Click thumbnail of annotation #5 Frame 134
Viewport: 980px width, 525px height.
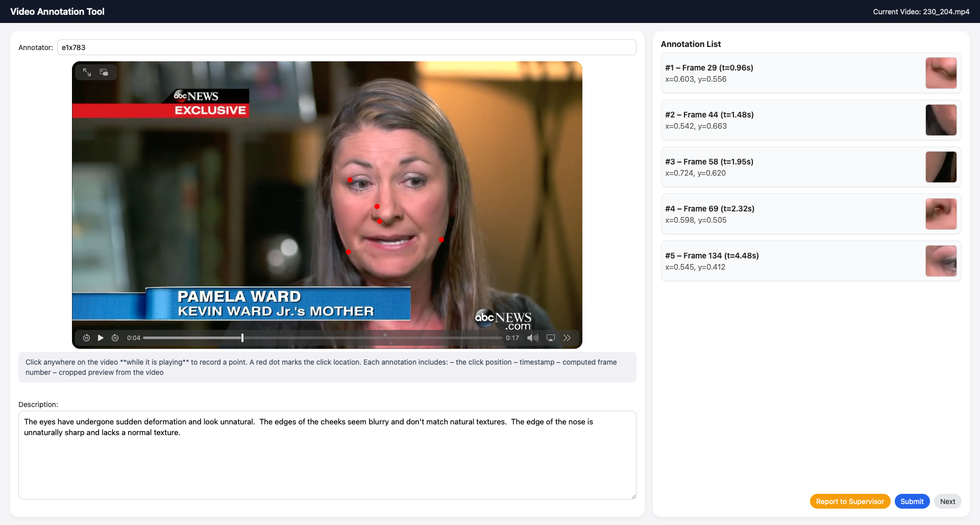pos(941,261)
